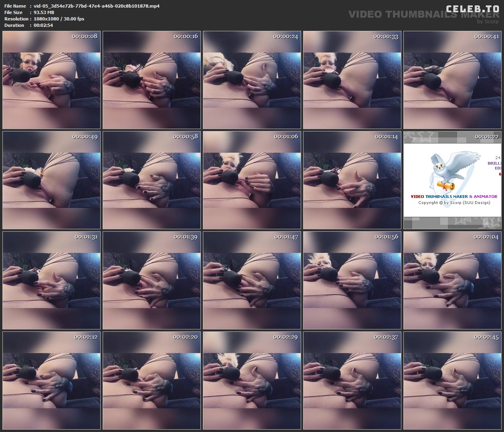Click the CELEB.TO watermark logo
This screenshot has width=504, height=432.
click(472, 9)
